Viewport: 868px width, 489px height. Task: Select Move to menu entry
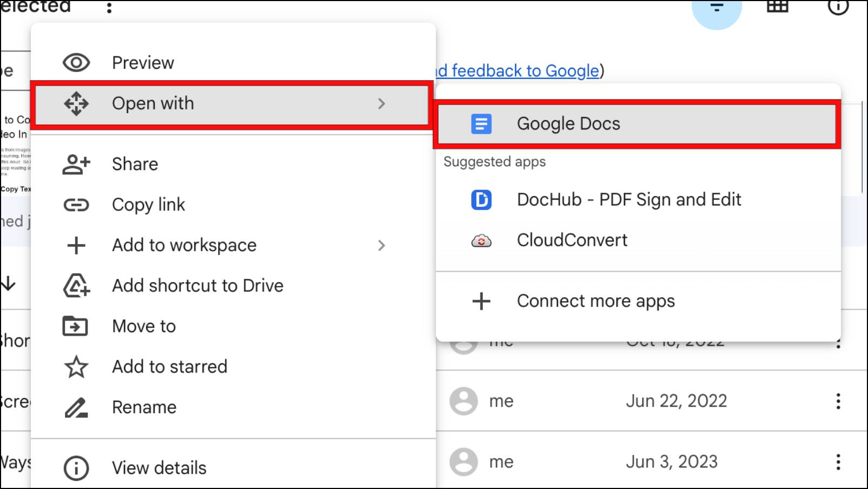pos(233,326)
